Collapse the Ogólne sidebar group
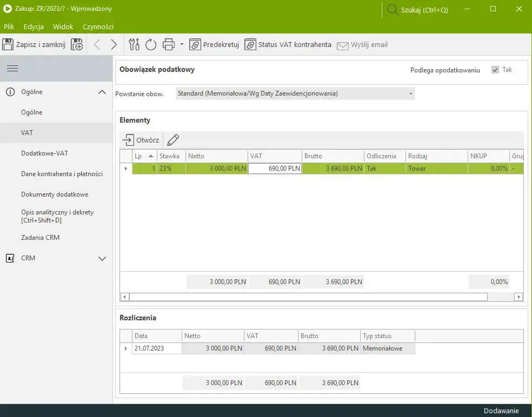Viewport: 532px width, 417px height. click(102, 92)
